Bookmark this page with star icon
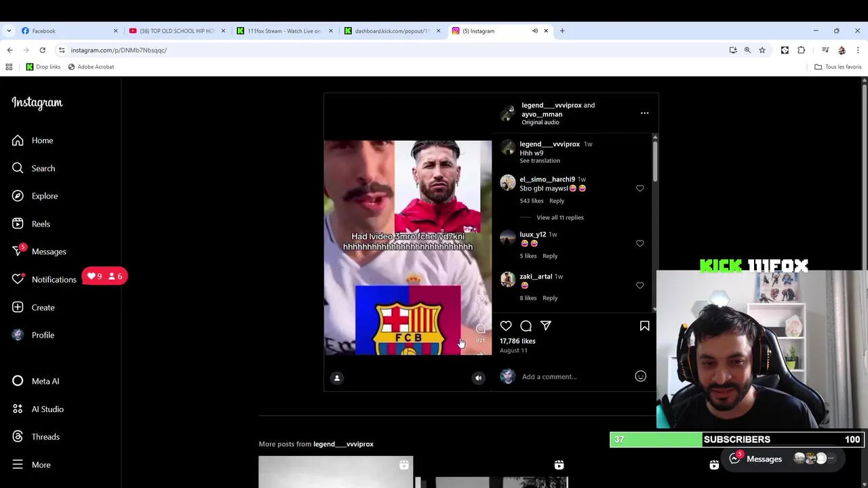868x488 pixels. pos(762,50)
